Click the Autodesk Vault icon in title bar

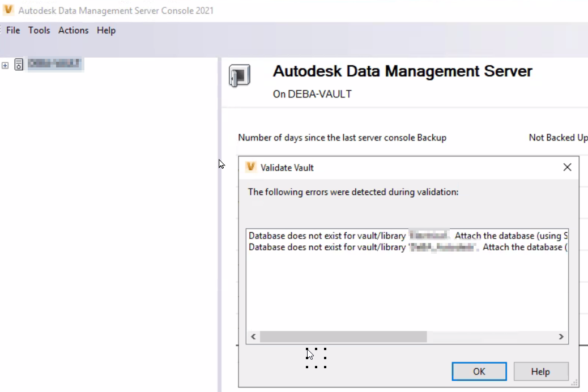tap(8, 10)
